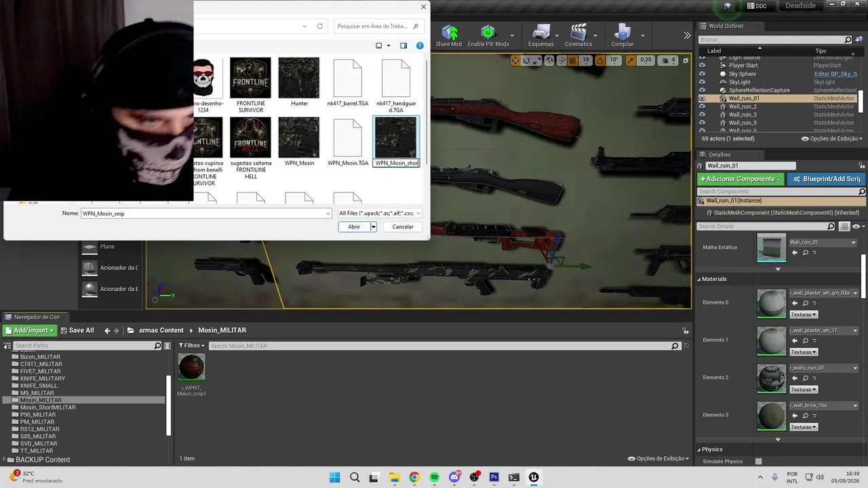Toggle visibility of Sky Sphere actor
Image resolution: width=868 pixels, height=488 pixels.
pyautogui.click(x=702, y=74)
